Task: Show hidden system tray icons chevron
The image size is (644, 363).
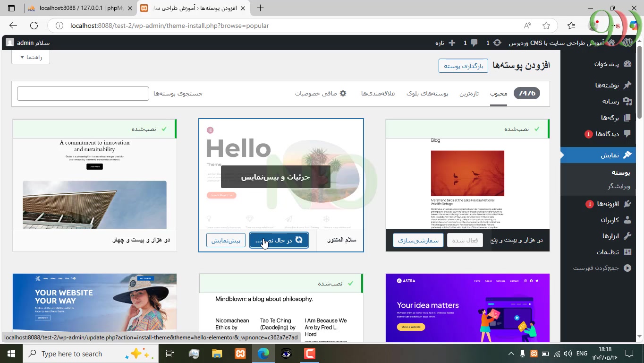Action: [x=511, y=354]
